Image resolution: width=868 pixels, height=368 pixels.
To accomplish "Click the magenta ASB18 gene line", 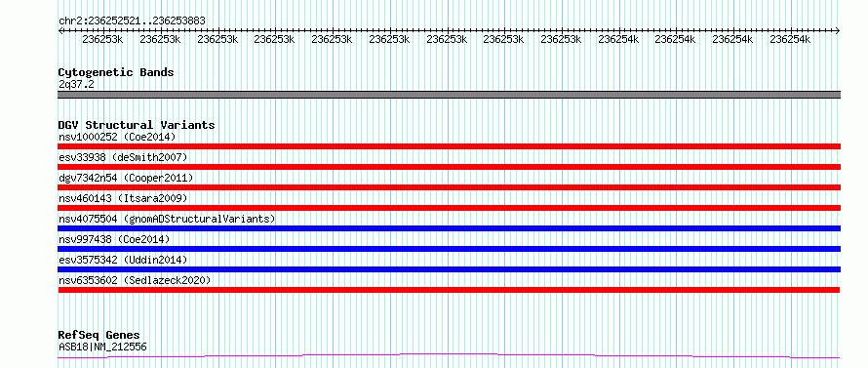I will point(449,355).
